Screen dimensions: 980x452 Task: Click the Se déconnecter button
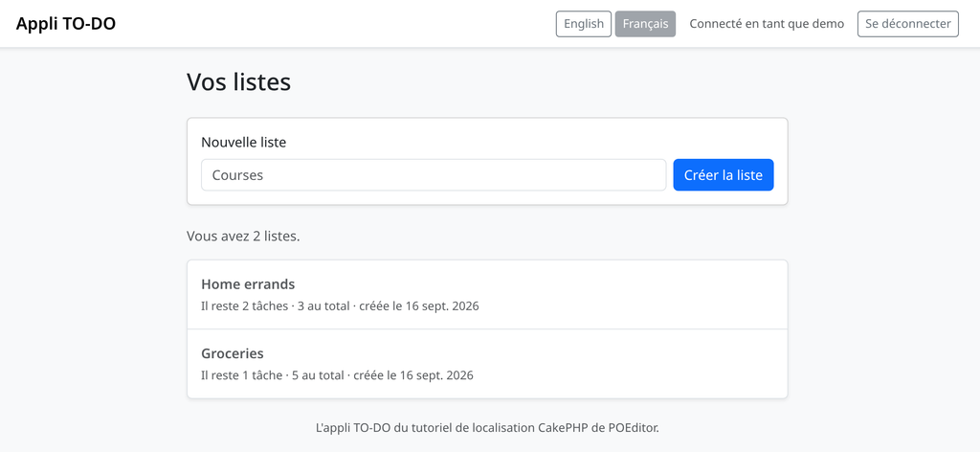908,24
